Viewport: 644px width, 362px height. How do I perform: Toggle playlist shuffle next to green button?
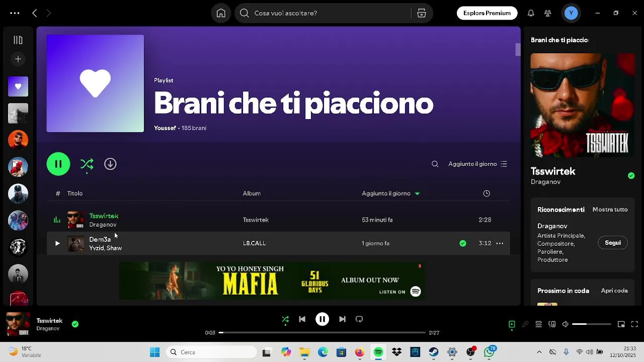87,164
